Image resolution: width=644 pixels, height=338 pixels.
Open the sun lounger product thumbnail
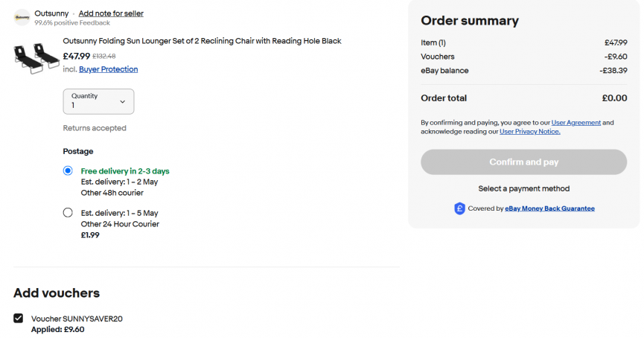[36, 57]
